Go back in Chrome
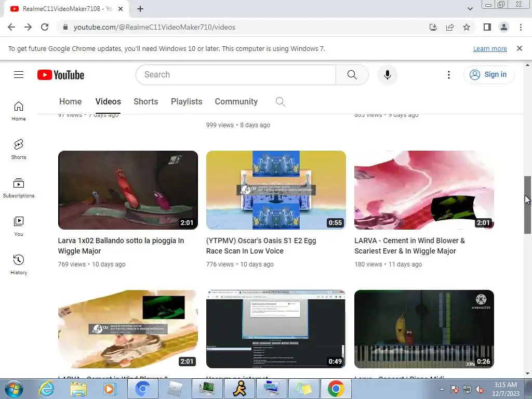 point(11,27)
